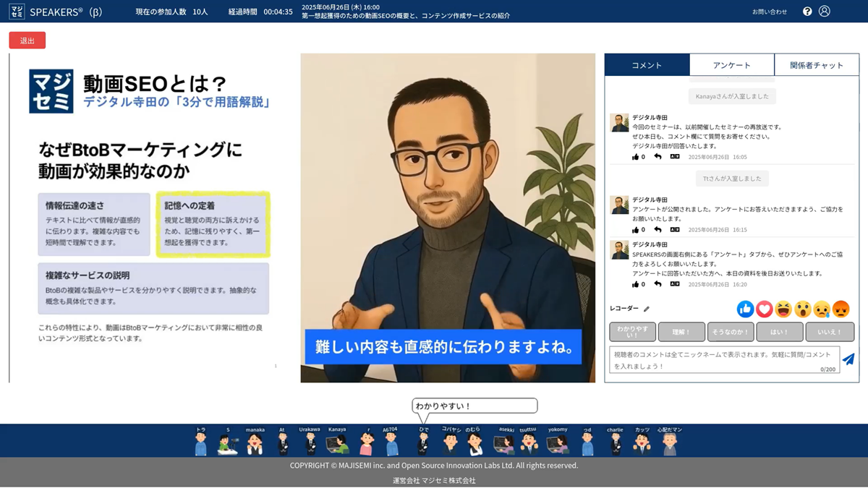This screenshot has height=488, width=868.
Task: Focus the comment text input field
Action: (x=723, y=359)
